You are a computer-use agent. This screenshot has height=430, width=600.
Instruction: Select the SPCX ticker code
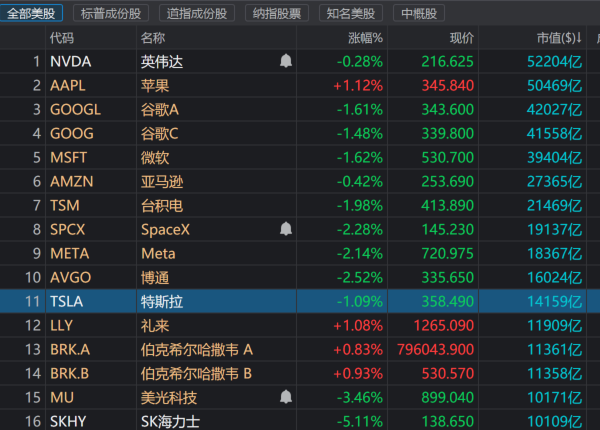(68, 230)
